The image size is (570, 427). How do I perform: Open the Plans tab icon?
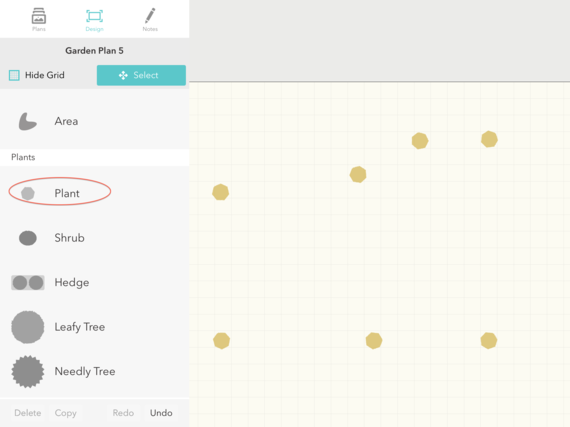pyautogui.click(x=39, y=17)
